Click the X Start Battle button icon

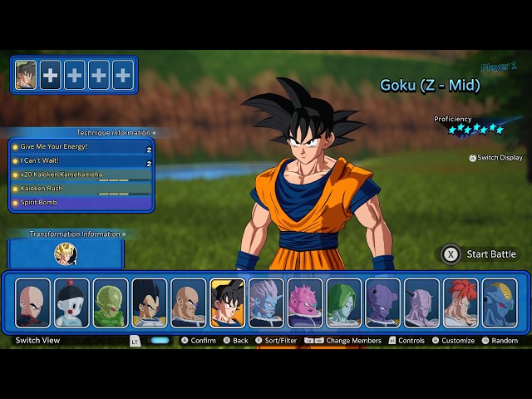(451, 254)
